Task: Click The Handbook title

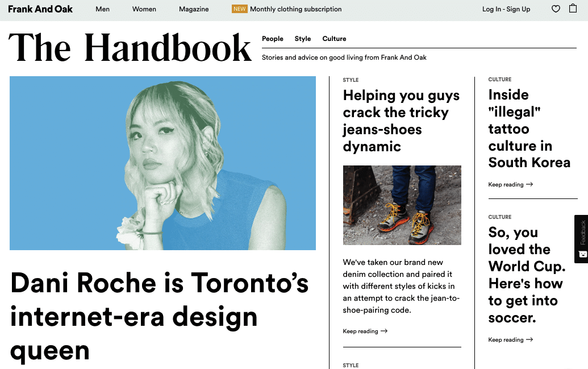Action: tap(130, 48)
